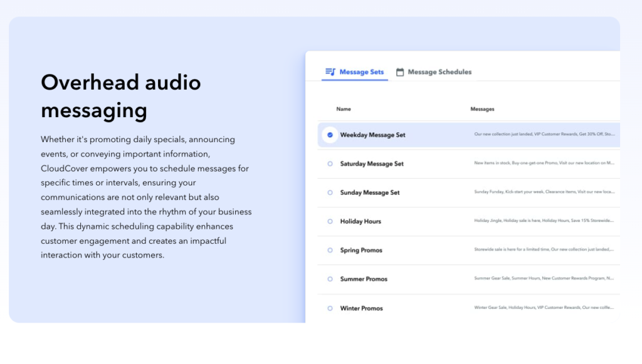
Task: Pick the Spring Promos radio button
Action: click(x=330, y=251)
